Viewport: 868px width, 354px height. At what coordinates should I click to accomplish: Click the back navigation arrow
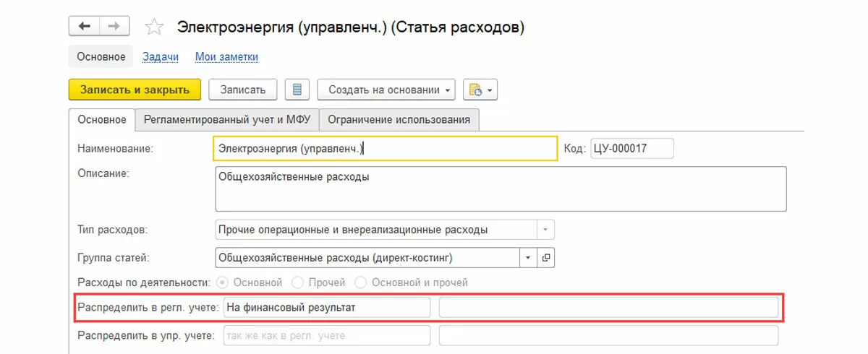click(84, 27)
